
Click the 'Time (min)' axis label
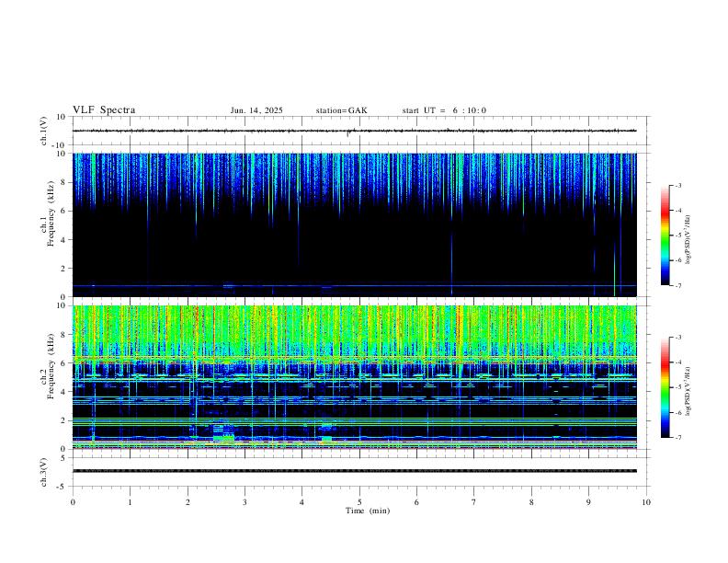(x=368, y=511)
